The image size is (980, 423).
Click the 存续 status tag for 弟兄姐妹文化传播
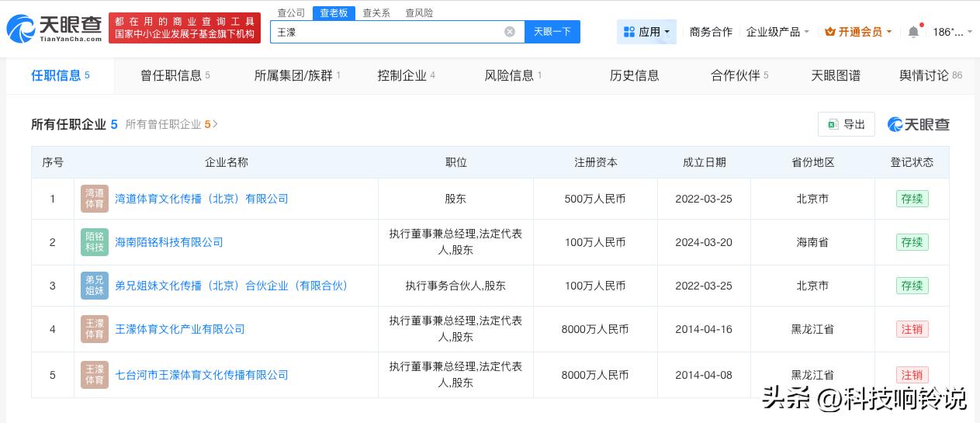point(912,286)
